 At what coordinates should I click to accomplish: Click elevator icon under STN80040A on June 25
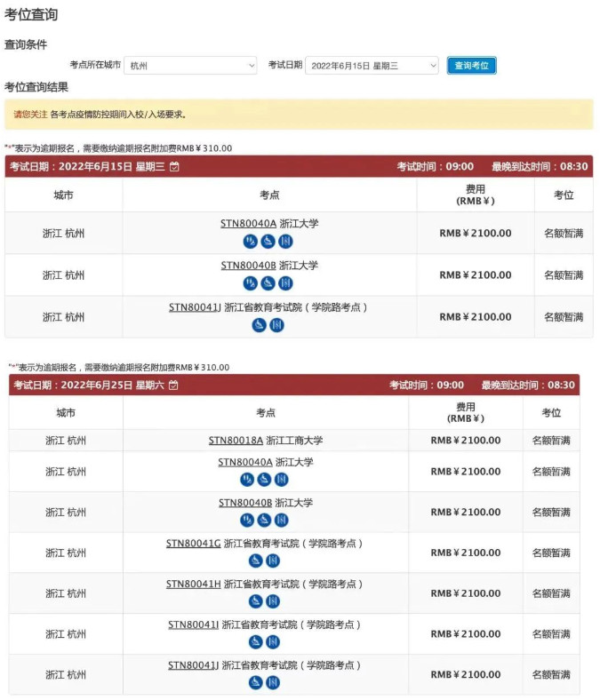point(282,480)
